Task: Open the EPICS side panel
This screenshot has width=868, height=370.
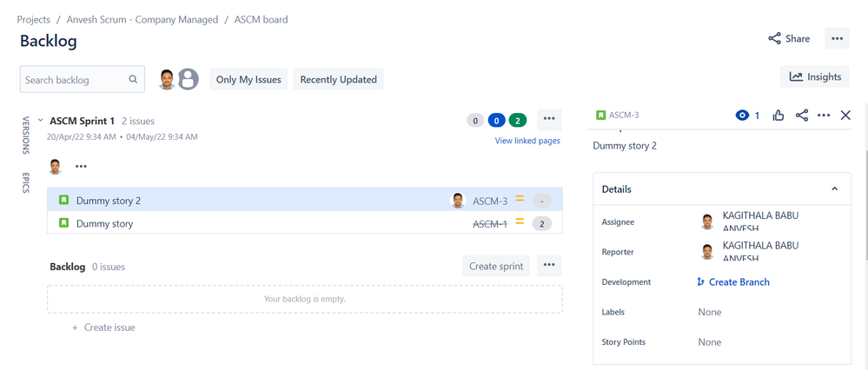Action: click(25, 182)
